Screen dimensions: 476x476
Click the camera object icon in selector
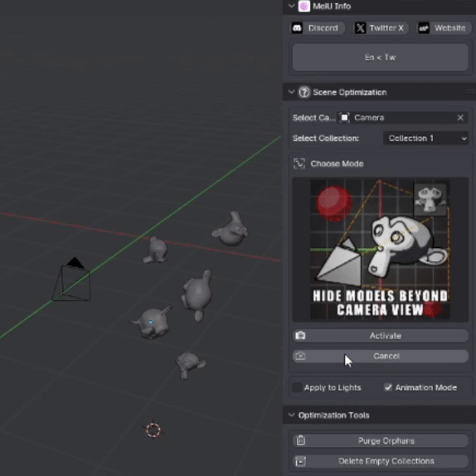click(x=344, y=118)
